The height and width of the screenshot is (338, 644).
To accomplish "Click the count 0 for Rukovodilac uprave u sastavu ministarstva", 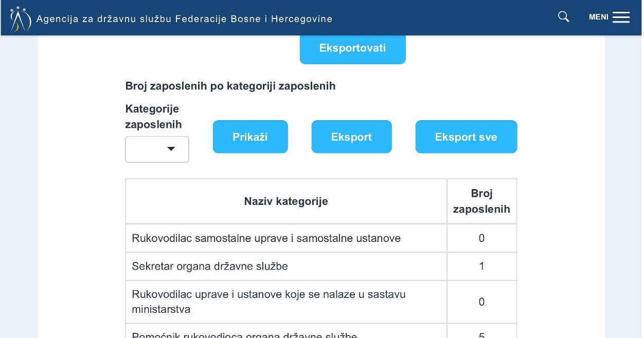I will [482, 302].
